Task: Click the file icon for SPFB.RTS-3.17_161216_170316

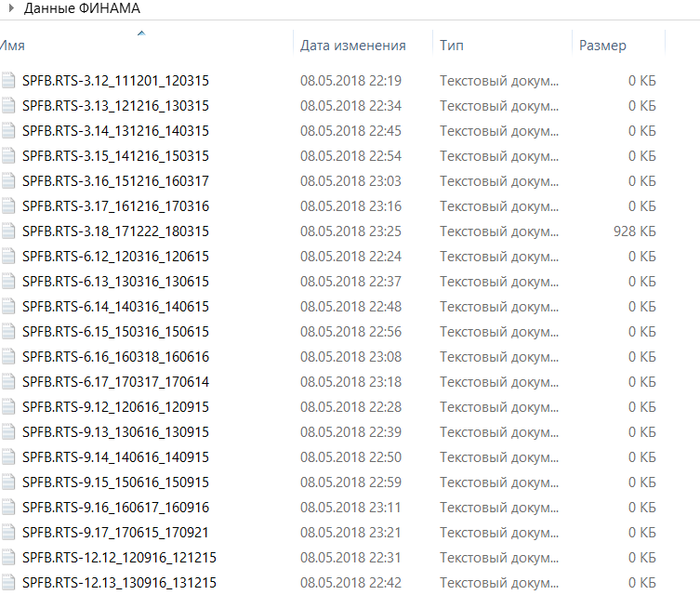Action: [x=8, y=206]
